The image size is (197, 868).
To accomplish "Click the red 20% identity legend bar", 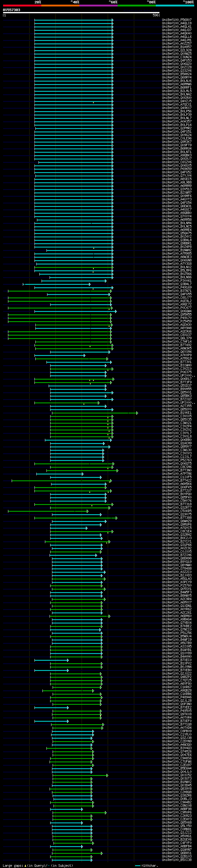I will pyautogui.click(x=22, y=6).
